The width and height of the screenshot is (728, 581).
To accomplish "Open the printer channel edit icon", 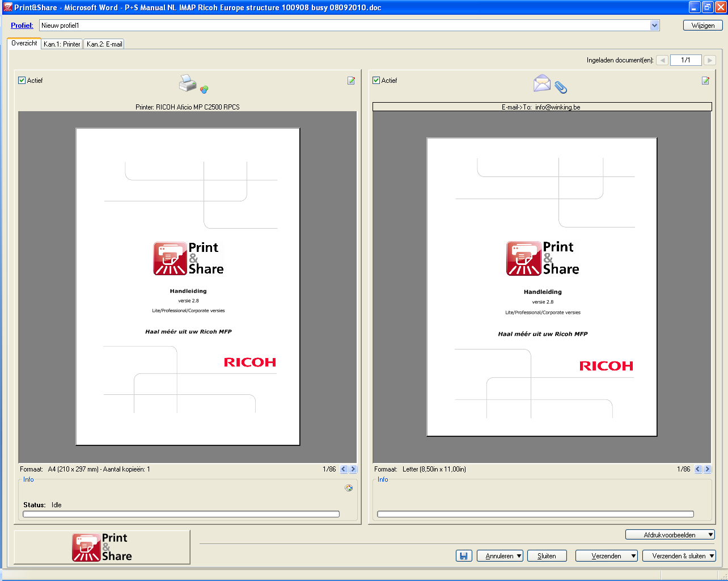I will [351, 81].
